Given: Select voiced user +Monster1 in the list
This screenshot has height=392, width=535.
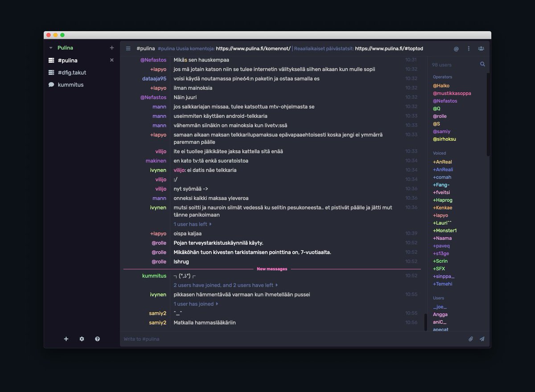Looking at the screenshot, I should (444, 231).
